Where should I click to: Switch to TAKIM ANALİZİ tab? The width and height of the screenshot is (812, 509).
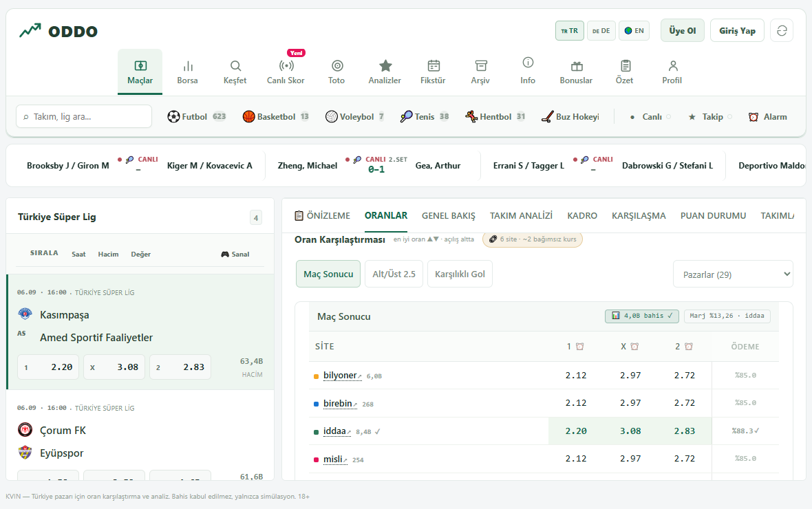tap(521, 215)
